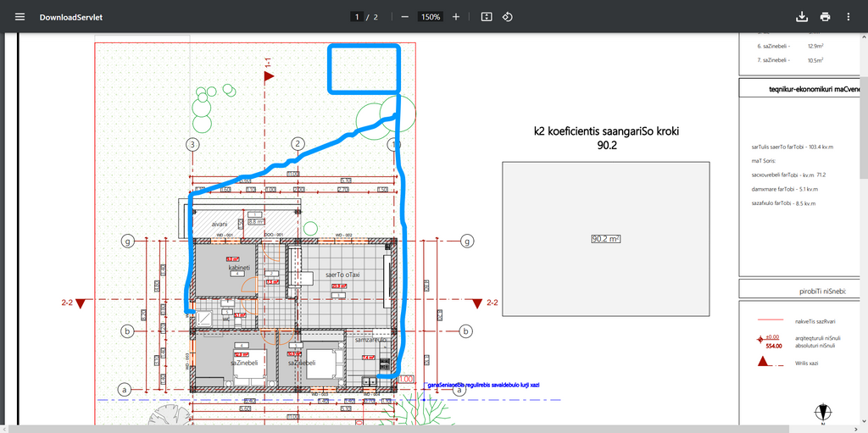Click the 554.00 absolute elevation label
The image size is (868, 433).
point(774,346)
